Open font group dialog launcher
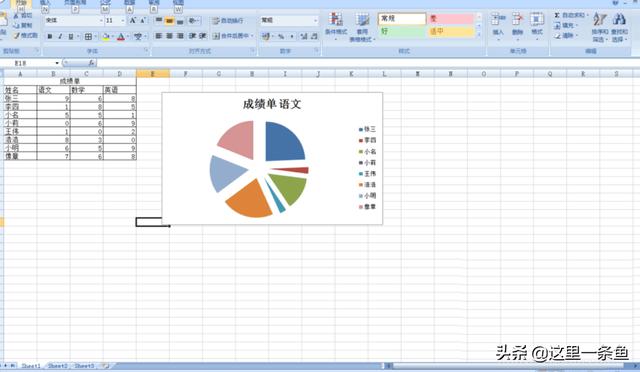This screenshot has width=640, height=372. (x=146, y=51)
